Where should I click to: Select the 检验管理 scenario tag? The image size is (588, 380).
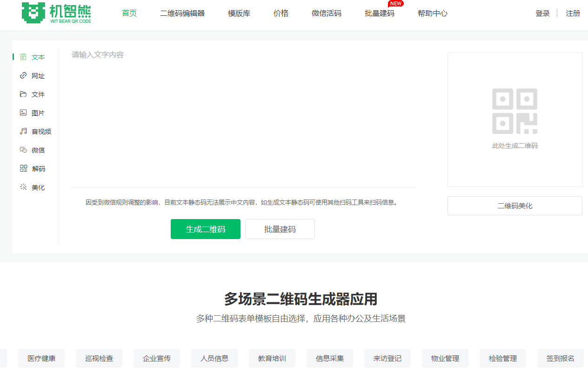click(503, 358)
